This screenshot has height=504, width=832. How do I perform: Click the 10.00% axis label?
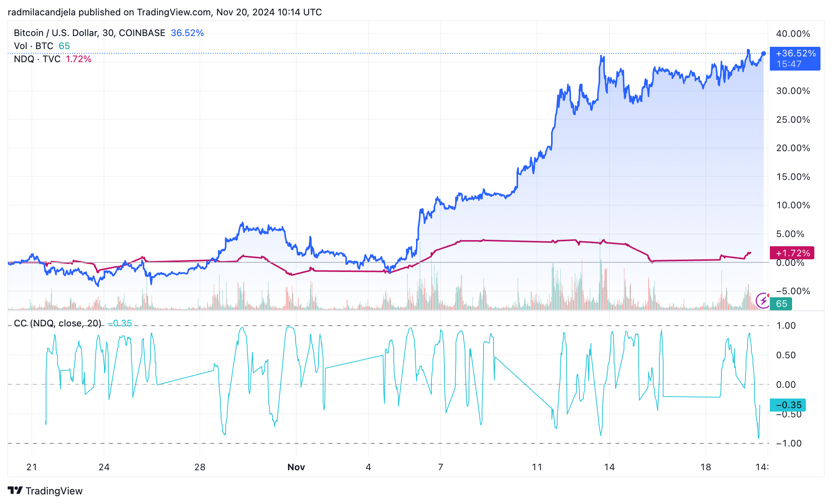click(793, 205)
